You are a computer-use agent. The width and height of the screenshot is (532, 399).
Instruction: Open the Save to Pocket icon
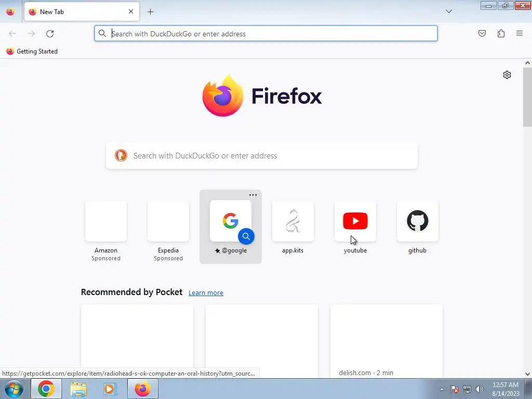click(x=482, y=33)
